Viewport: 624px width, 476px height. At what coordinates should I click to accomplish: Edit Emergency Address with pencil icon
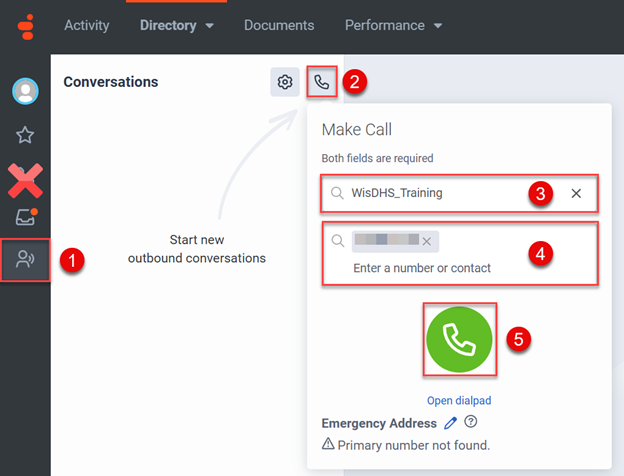(450, 423)
